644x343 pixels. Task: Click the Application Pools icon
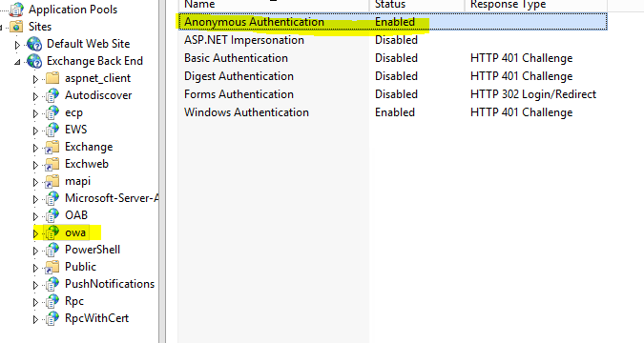(x=16, y=9)
